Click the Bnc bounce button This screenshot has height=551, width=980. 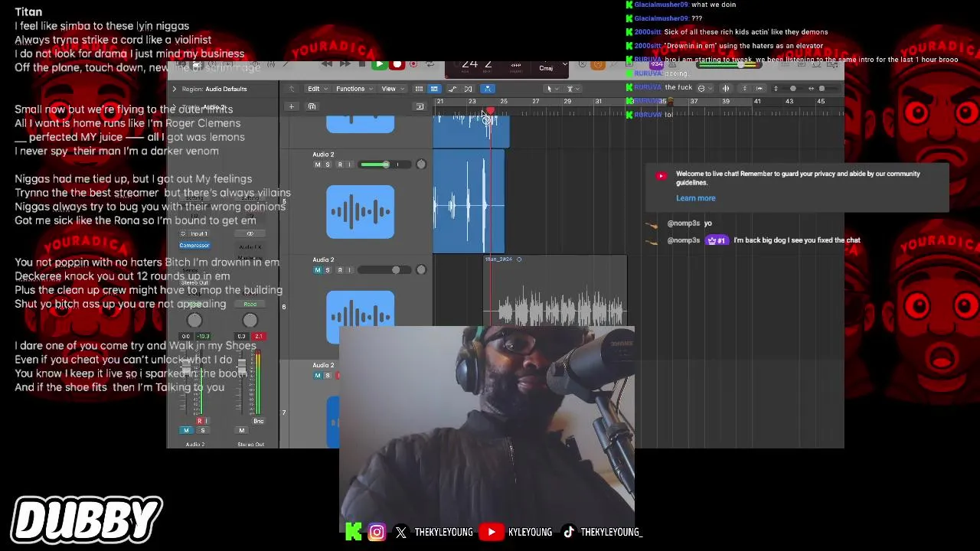click(x=259, y=422)
